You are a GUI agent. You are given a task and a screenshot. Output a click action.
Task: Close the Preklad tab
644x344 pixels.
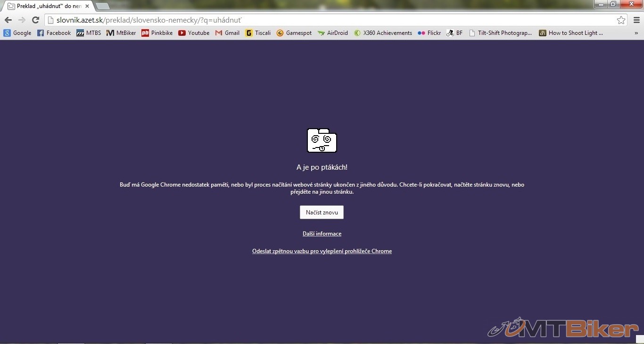click(x=87, y=6)
